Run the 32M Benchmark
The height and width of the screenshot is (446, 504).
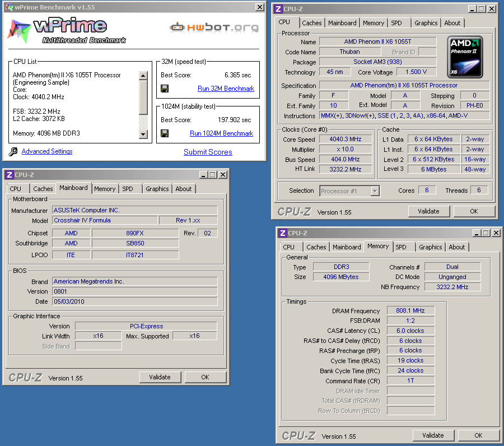tap(226, 89)
